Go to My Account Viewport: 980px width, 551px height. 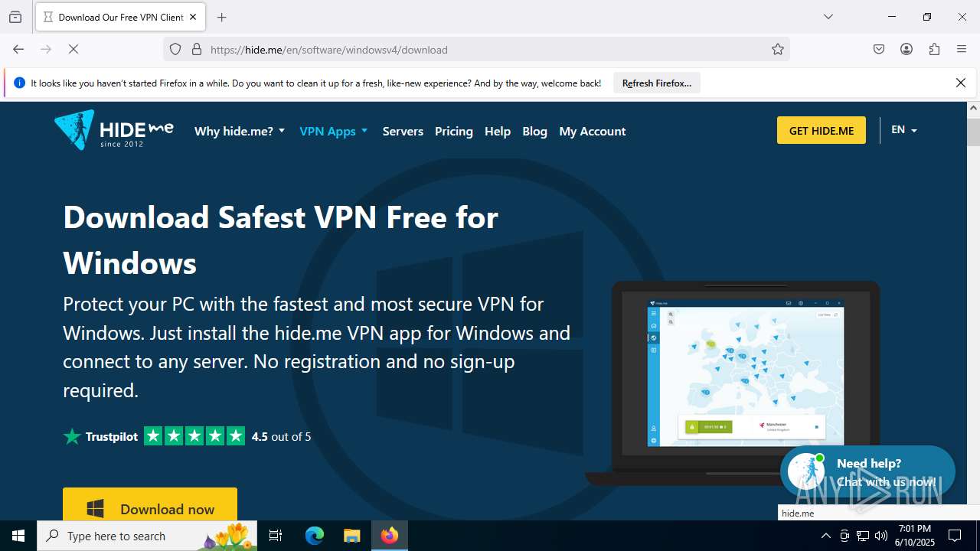593,131
